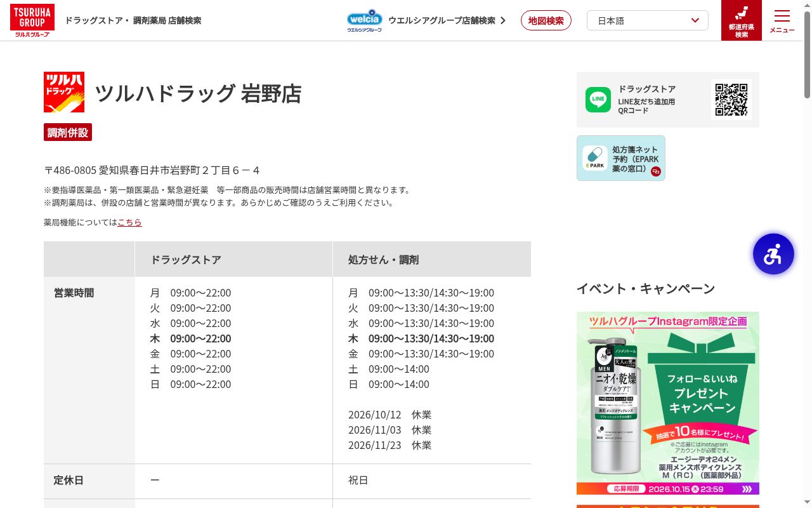
Task: Click pharmacy 土 09:00〜14:00 hours
Action: (x=389, y=369)
